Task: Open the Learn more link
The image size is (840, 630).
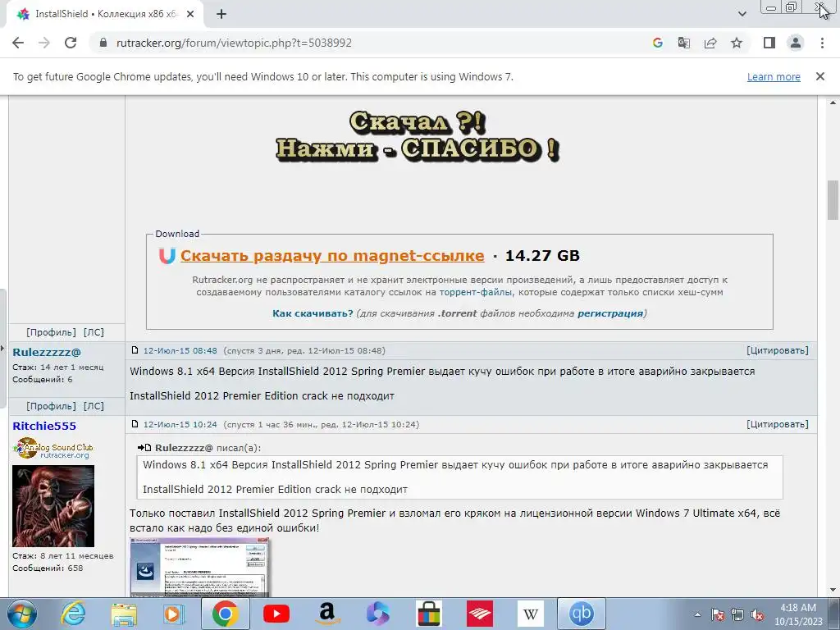Action: (x=774, y=76)
